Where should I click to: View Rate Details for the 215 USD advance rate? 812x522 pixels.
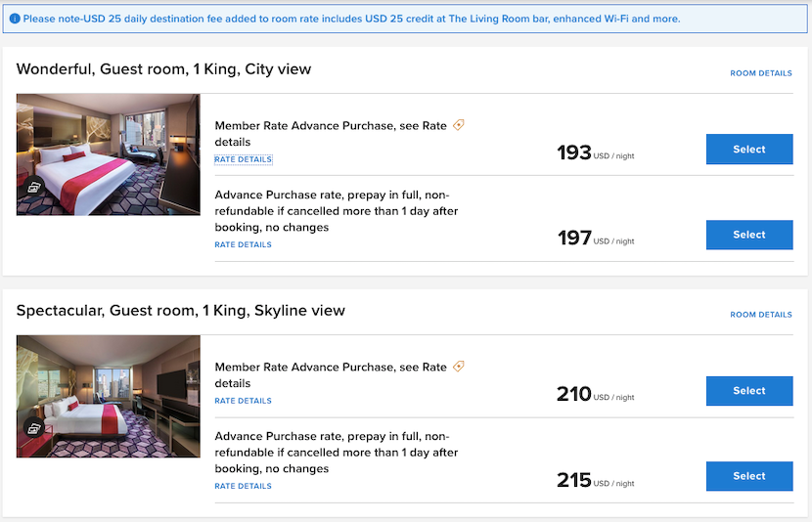(243, 486)
